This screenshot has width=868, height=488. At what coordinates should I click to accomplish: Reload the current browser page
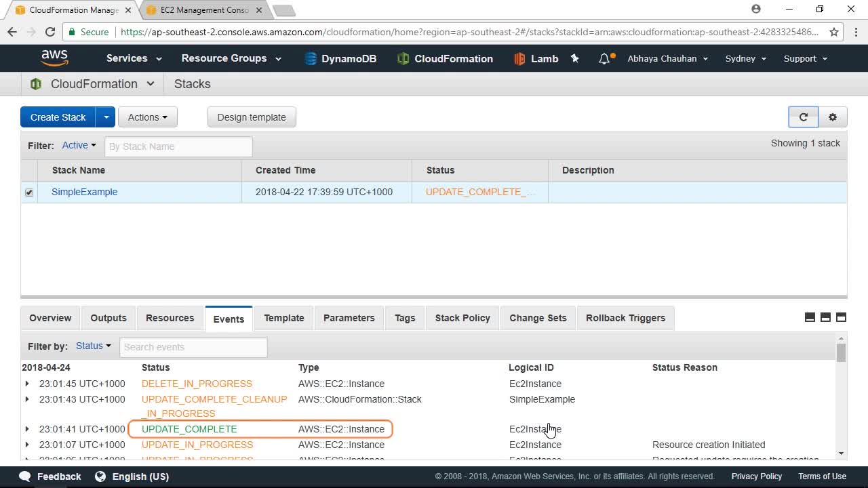point(50,32)
